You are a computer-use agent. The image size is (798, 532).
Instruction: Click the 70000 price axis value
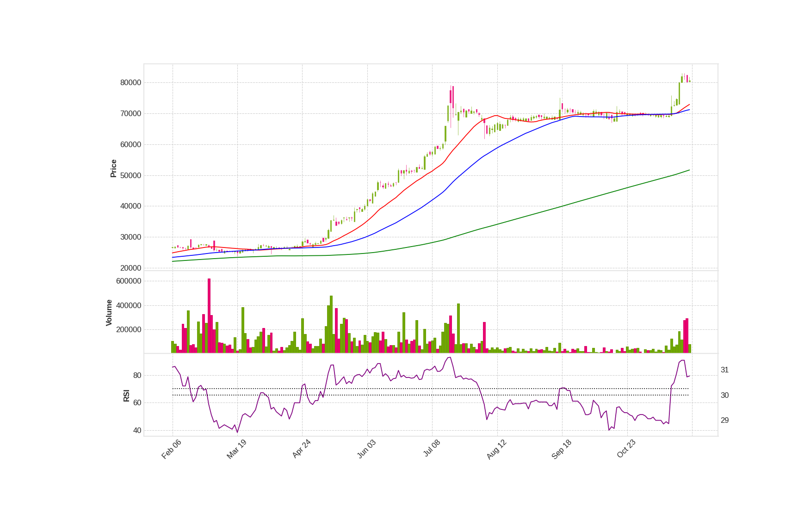[x=130, y=114]
